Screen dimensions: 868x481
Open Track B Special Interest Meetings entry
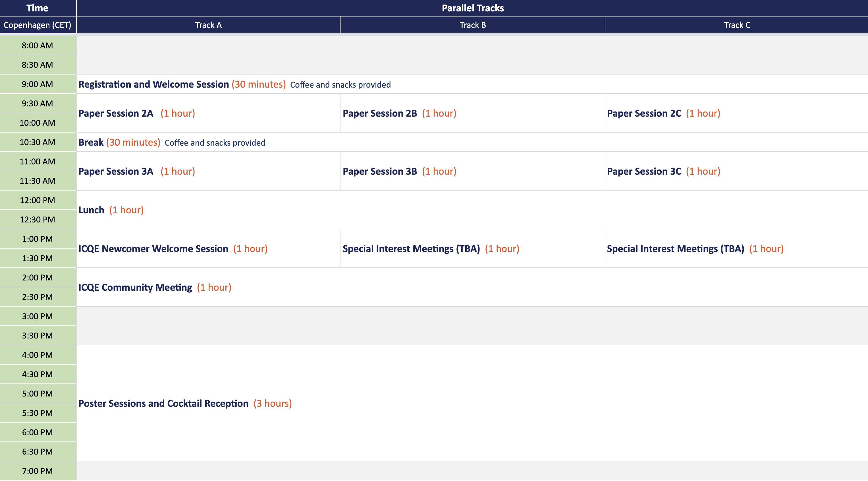click(x=473, y=249)
